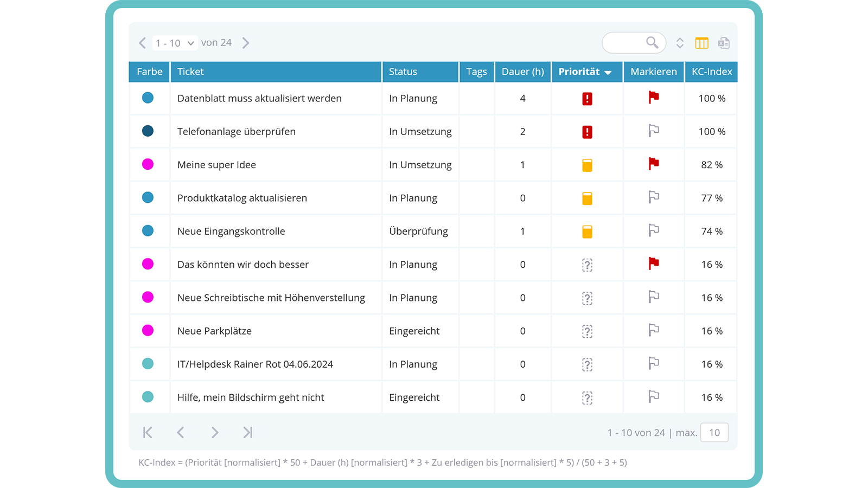Toggle the flag for Neue Eingangskontrolle
The image size is (868, 488).
click(x=654, y=230)
